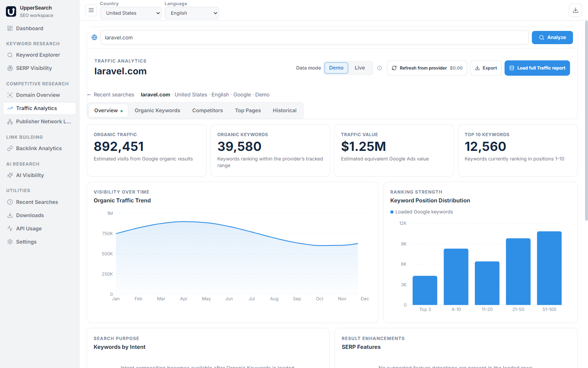Click the Export button
This screenshot has width=588, height=368.
click(x=486, y=68)
